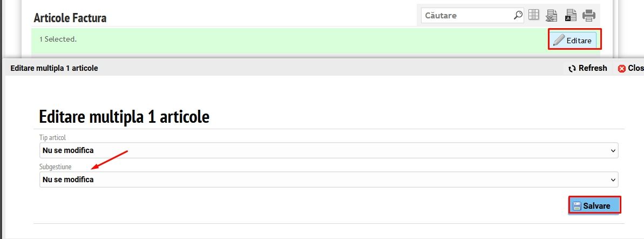The height and width of the screenshot is (239, 644).
Task: Focus the Căutare search field
Action: pyautogui.click(x=466, y=15)
